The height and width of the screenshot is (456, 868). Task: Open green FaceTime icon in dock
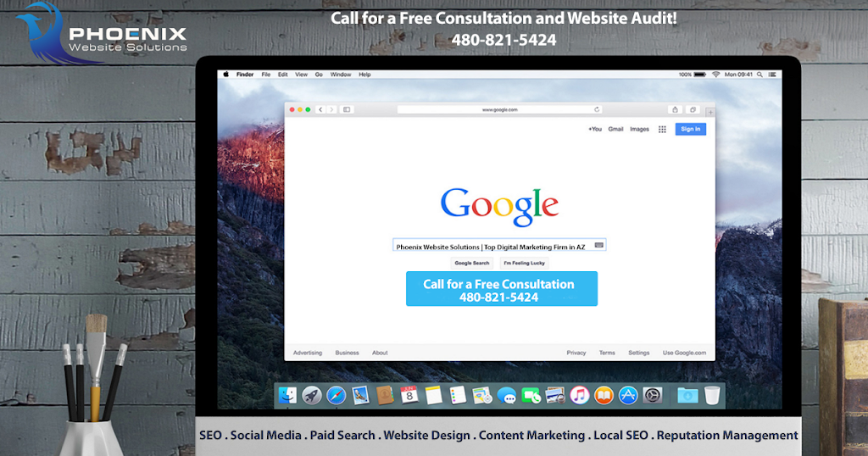[x=531, y=395]
